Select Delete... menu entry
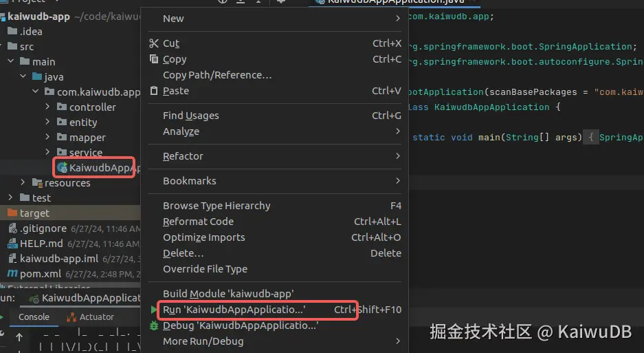644x353 pixels. tap(274, 253)
